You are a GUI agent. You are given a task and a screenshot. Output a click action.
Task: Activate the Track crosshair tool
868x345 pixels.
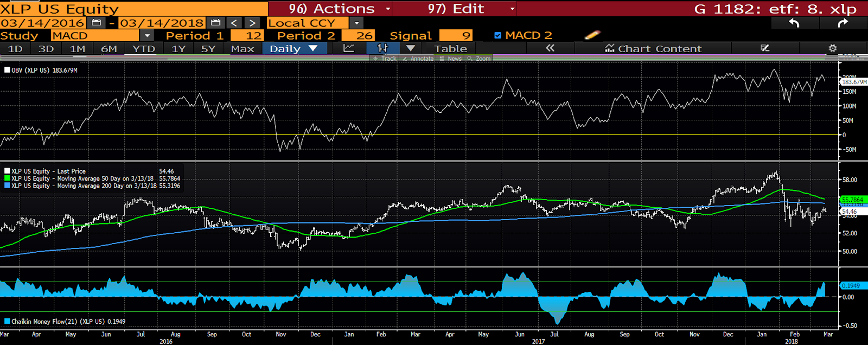point(385,59)
